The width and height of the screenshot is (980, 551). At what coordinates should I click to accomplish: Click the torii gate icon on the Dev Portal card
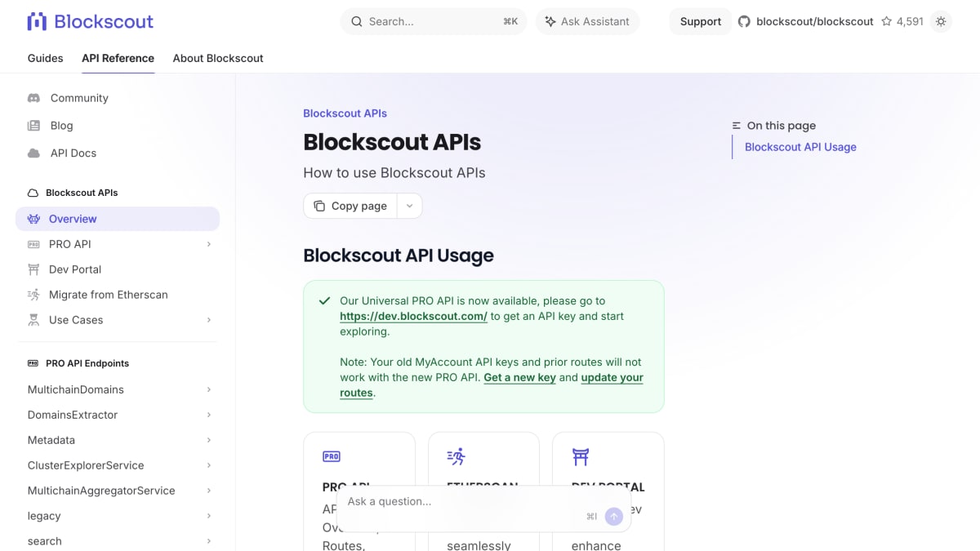coord(581,456)
